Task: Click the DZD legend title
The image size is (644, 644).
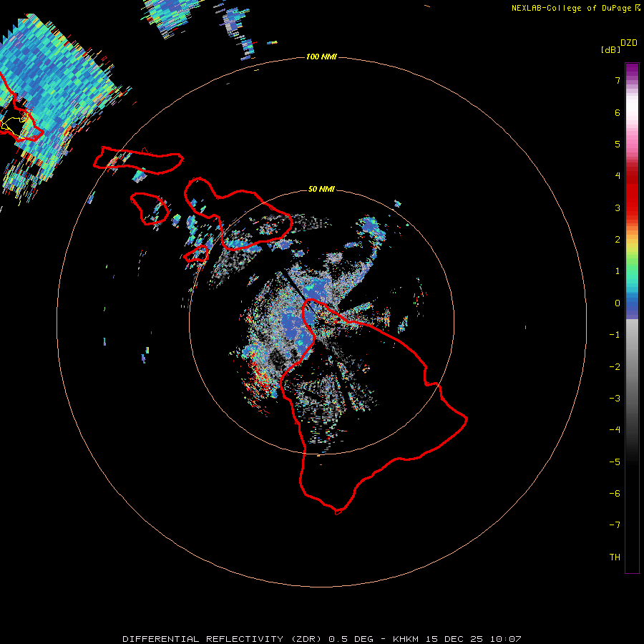Action: coord(628,43)
